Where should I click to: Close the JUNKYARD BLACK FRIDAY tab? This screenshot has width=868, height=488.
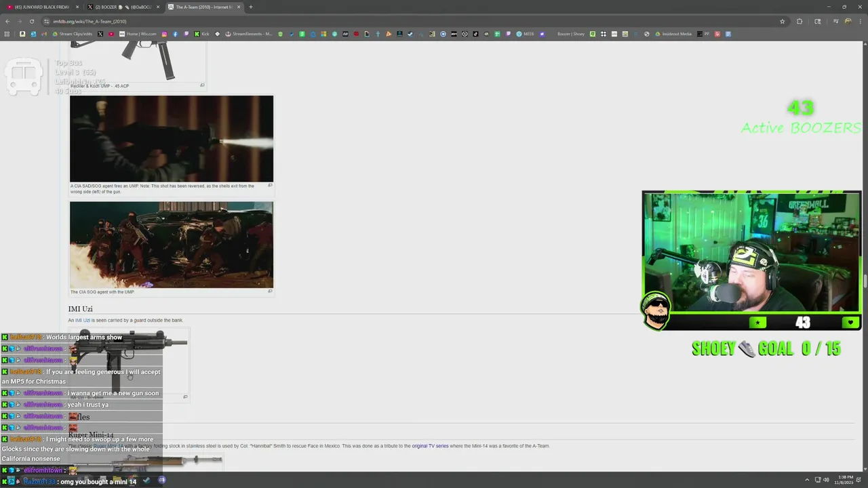tap(77, 7)
